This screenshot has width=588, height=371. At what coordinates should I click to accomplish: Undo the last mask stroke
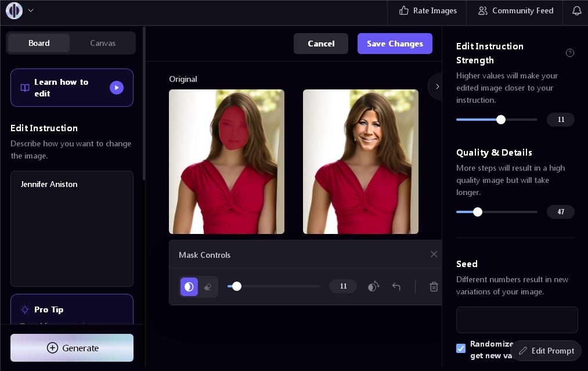[396, 286]
